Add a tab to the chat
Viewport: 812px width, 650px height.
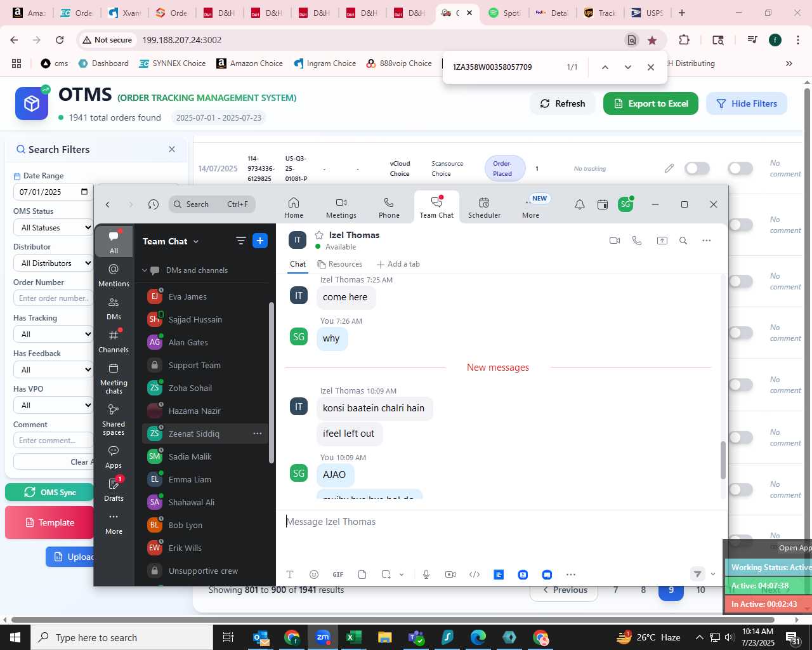398,264
